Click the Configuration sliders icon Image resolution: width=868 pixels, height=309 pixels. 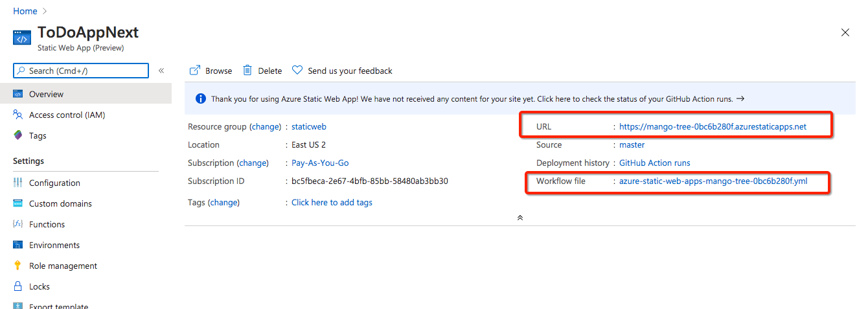point(18,183)
